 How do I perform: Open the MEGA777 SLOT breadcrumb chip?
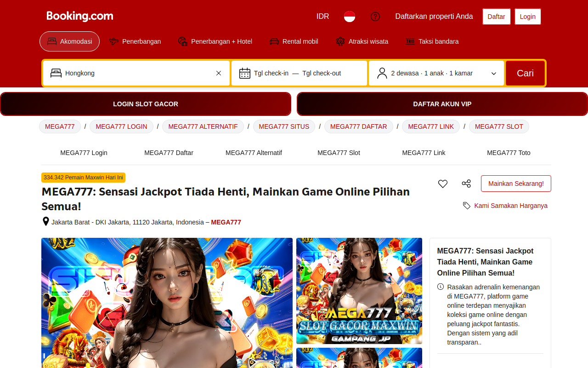(499, 126)
